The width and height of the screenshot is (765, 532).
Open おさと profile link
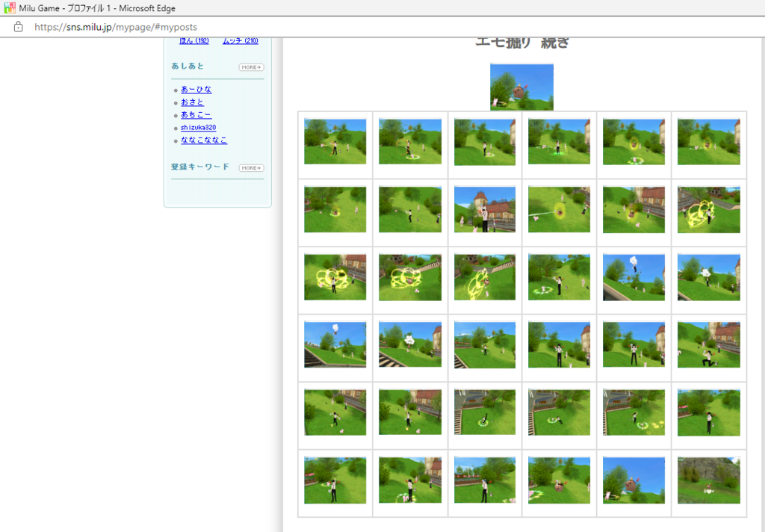click(x=192, y=102)
